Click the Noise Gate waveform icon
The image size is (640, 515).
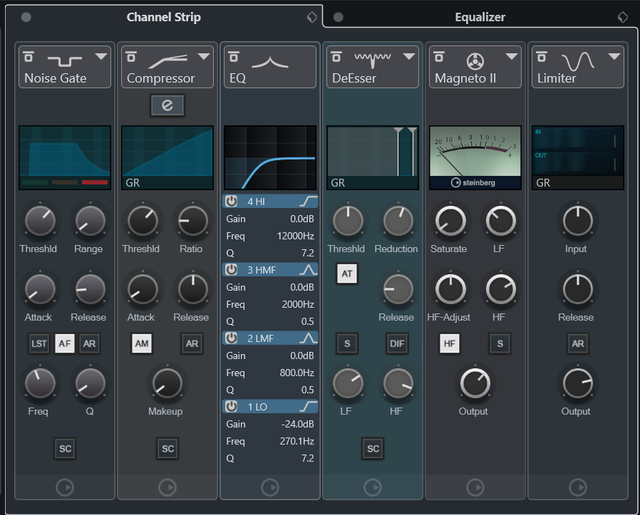64,60
